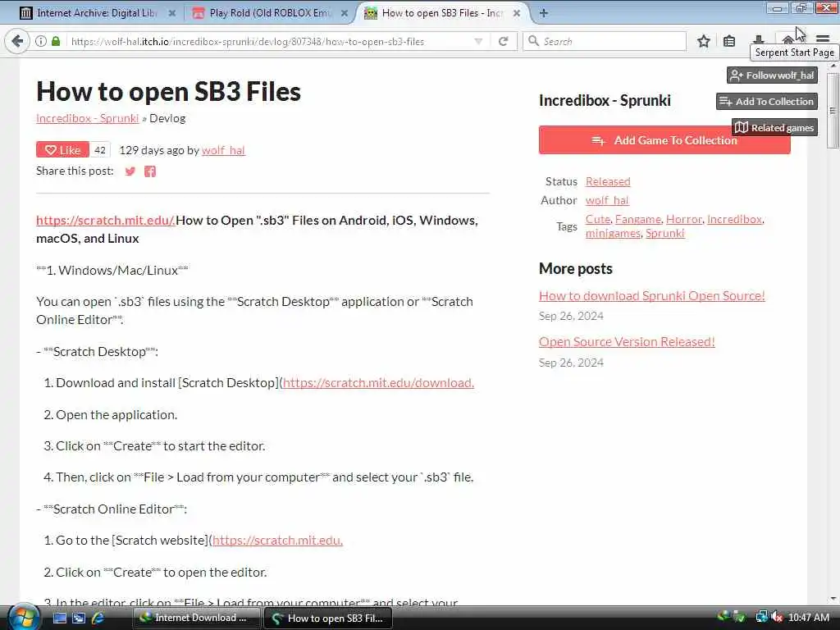Click the 10:47 AM clock
840x630 pixels.
pyautogui.click(x=809, y=618)
